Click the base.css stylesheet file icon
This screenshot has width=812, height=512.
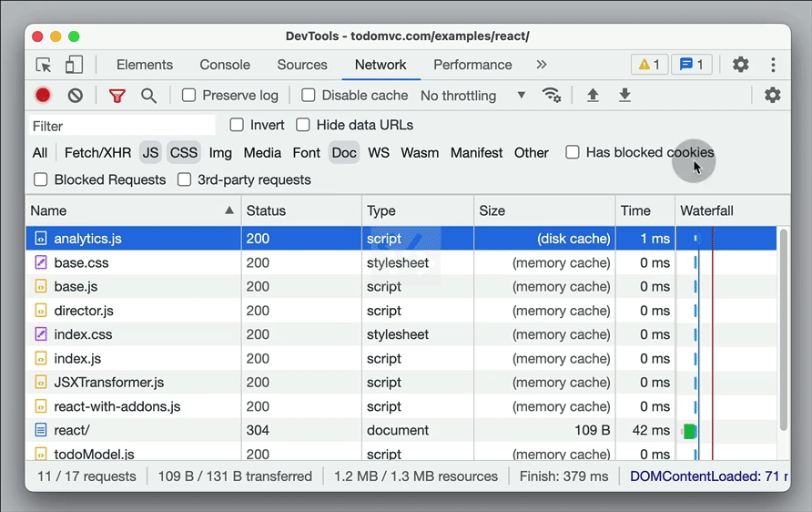pos(40,262)
